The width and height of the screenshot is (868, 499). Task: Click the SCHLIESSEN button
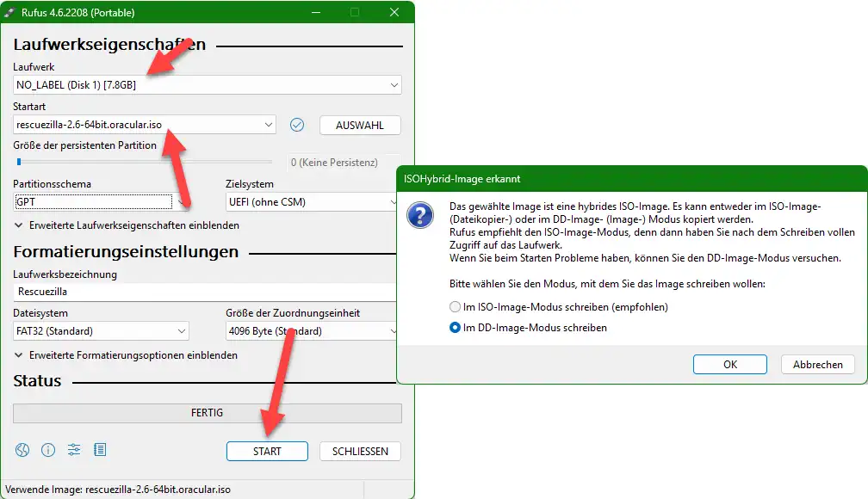(x=360, y=452)
